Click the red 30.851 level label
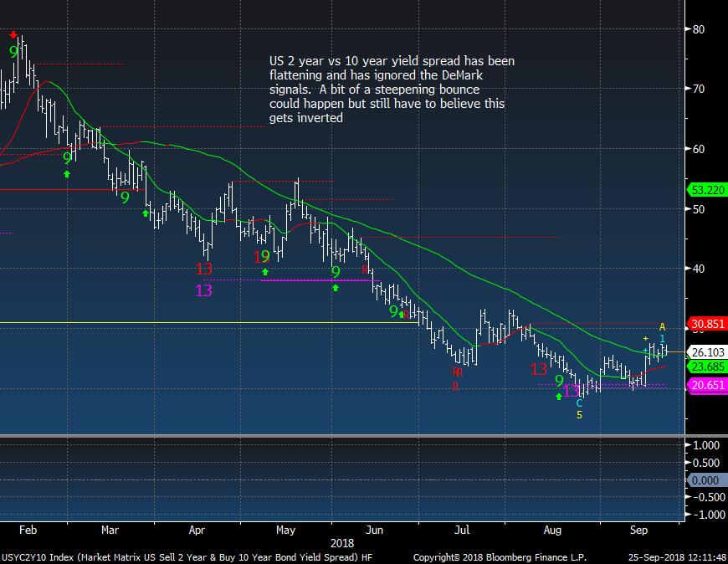 pyautogui.click(x=705, y=324)
